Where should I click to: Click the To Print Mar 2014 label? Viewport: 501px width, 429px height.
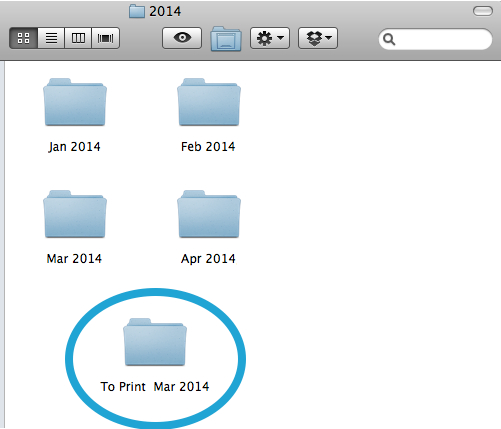click(155, 387)
